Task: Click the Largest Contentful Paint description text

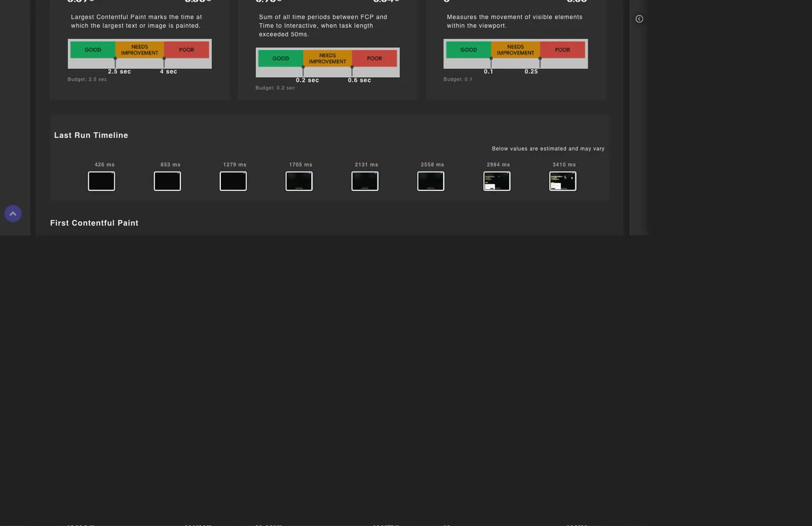Action: pos(136,21)
